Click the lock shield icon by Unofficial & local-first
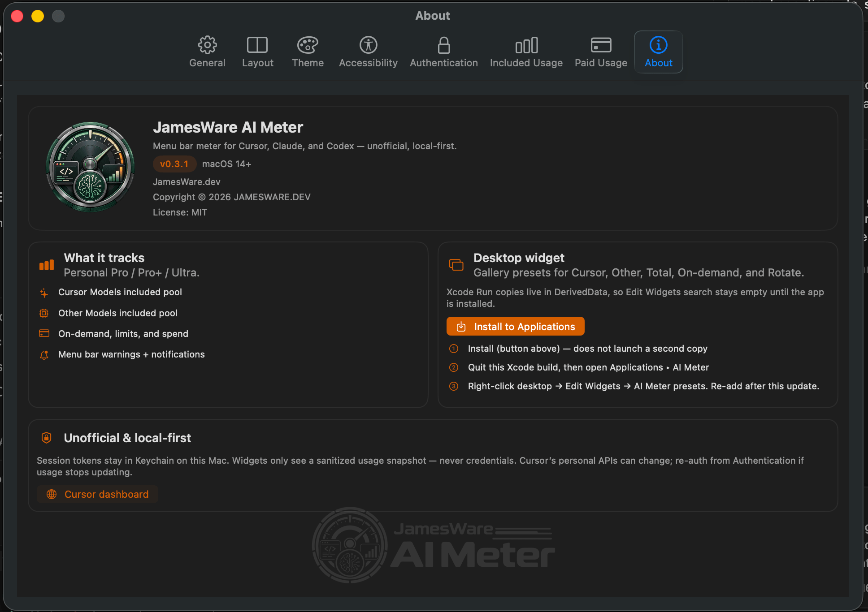The image size is (868, 612). (x=46, y=438)
